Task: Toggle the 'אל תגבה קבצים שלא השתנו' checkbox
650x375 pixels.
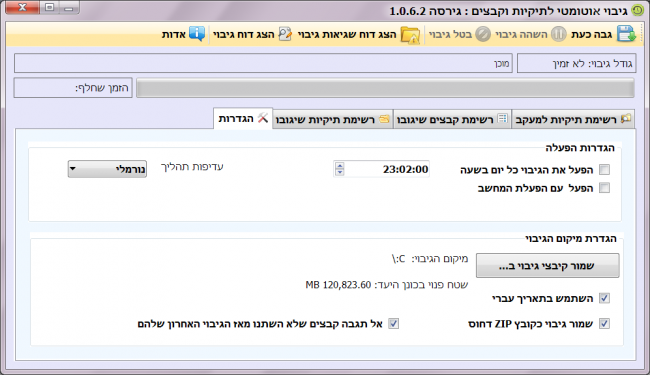Action: (393, 324)
